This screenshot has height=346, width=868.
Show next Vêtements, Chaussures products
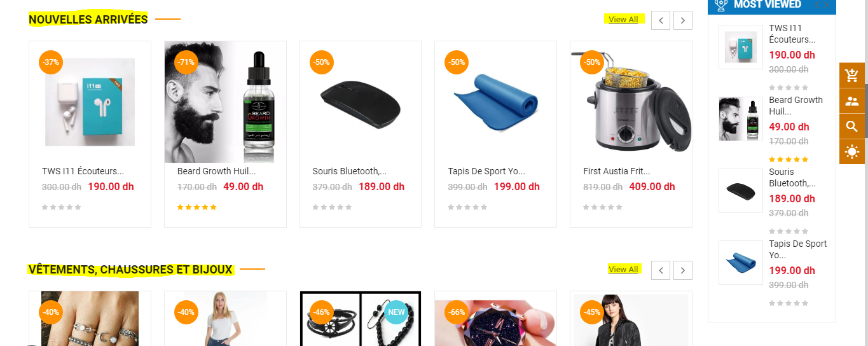pos(683,270)
